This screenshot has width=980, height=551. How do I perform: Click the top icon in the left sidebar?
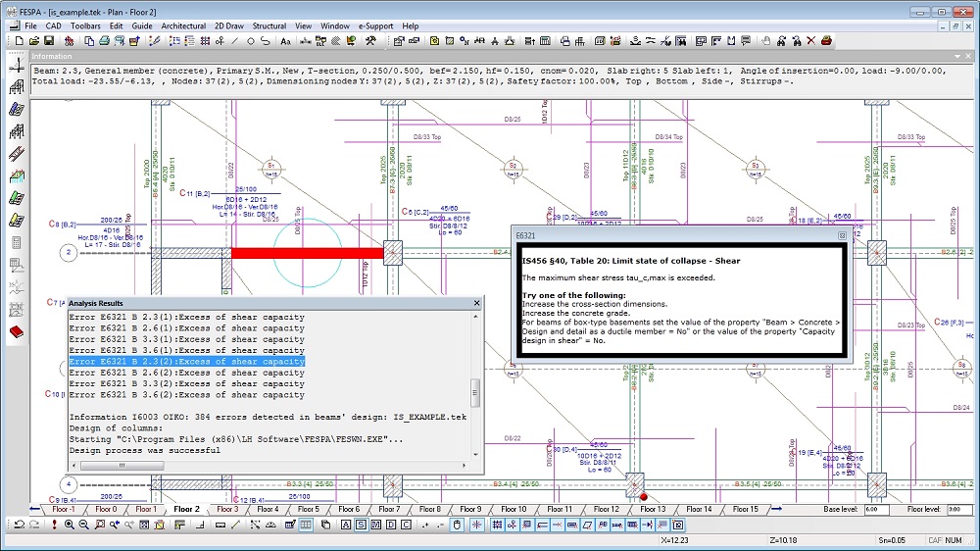pos(17,65)
